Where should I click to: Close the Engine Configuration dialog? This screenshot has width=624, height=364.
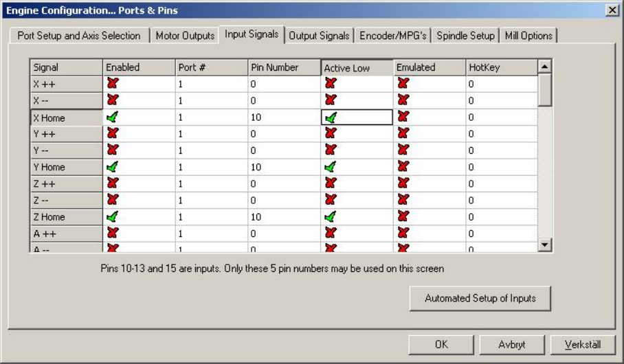pos(612,10)
